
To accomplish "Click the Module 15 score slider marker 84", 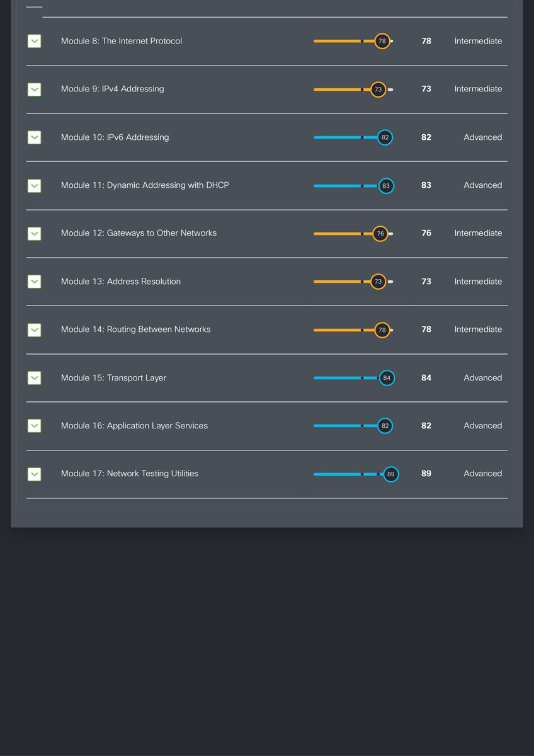I will click(387, 378).
